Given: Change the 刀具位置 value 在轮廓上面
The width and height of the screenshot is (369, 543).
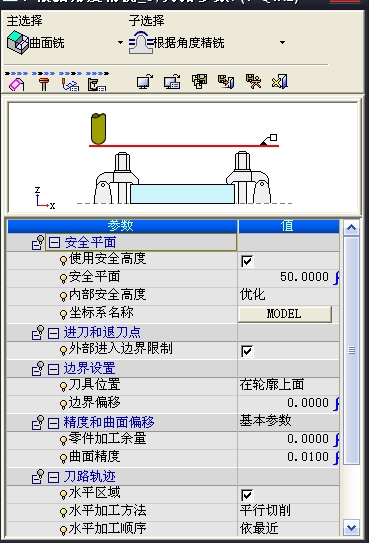Looking at the screenshot, I should coord(288,385).
